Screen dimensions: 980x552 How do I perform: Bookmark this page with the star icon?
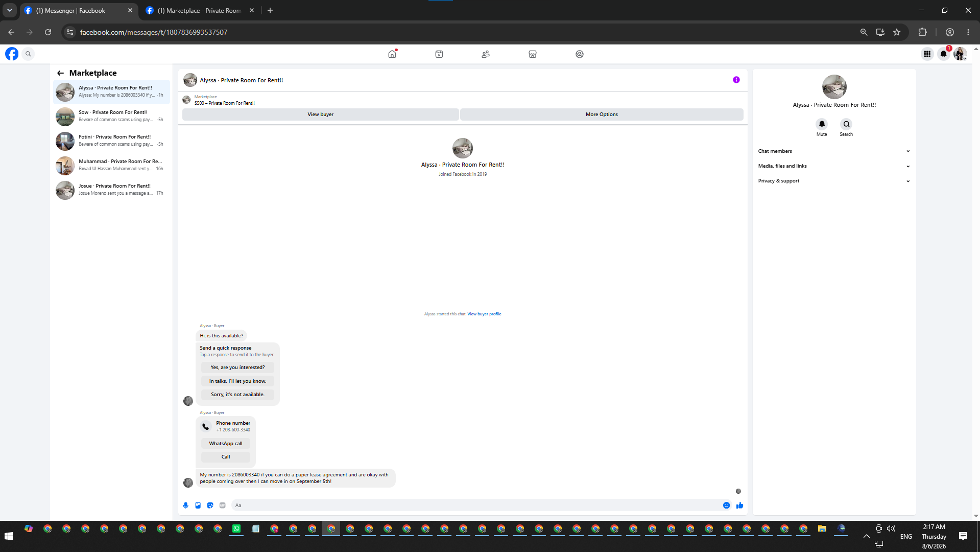tap(897, 32)
